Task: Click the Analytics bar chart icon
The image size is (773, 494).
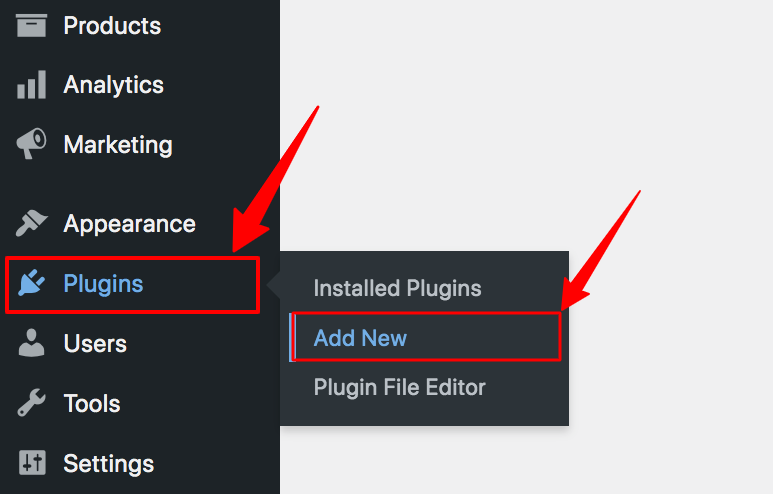Action: click(x=31, y=85)
